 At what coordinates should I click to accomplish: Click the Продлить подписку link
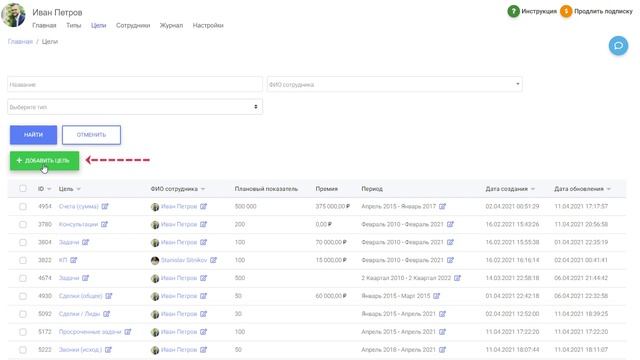pos(603,11)
